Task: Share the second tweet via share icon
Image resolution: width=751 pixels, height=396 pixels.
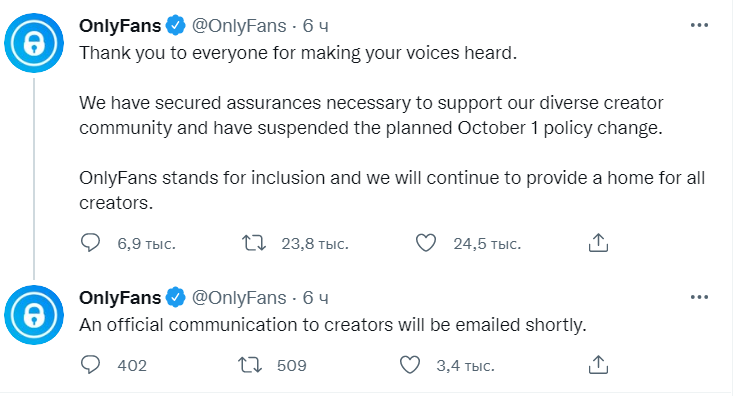Action: (598, 365)
